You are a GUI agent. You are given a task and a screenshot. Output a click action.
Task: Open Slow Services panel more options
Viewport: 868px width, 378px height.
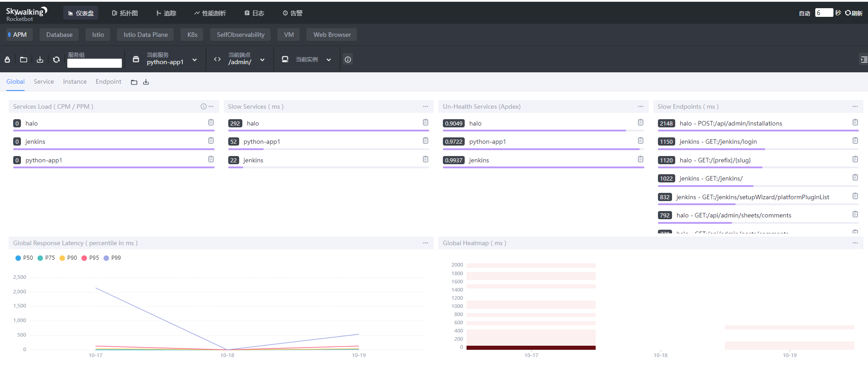point(426,106)
